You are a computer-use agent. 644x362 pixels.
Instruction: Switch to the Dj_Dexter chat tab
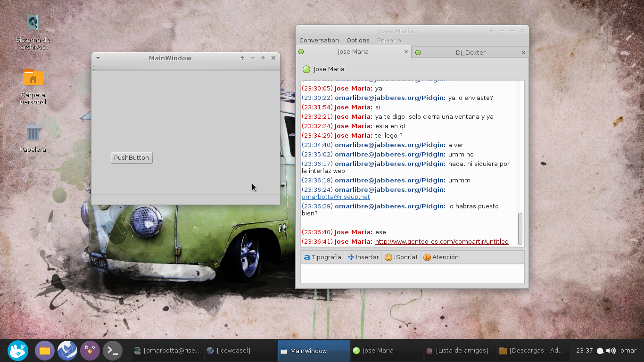[471, 53]
